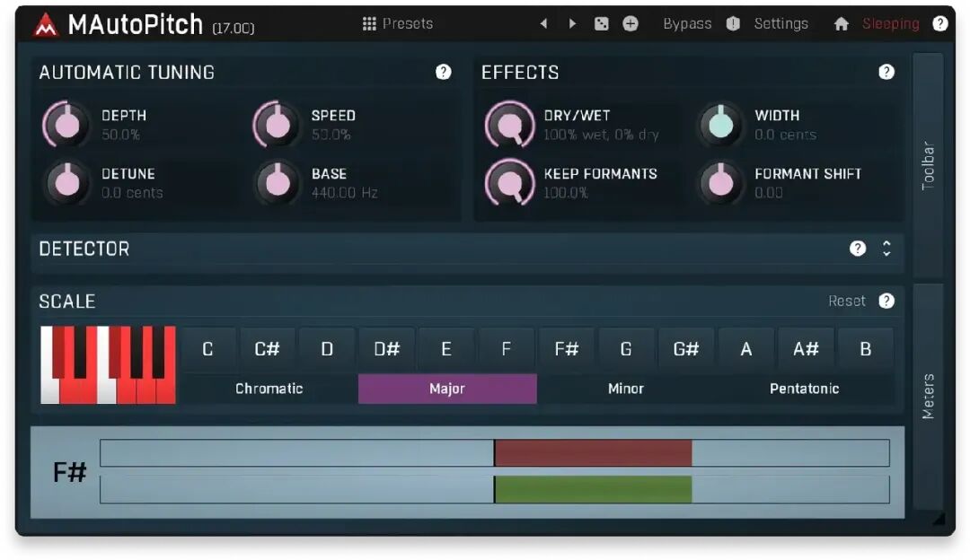Click the MeldaProduction logo icon
This screenshot has height=560, width=970.
point(45,25)
